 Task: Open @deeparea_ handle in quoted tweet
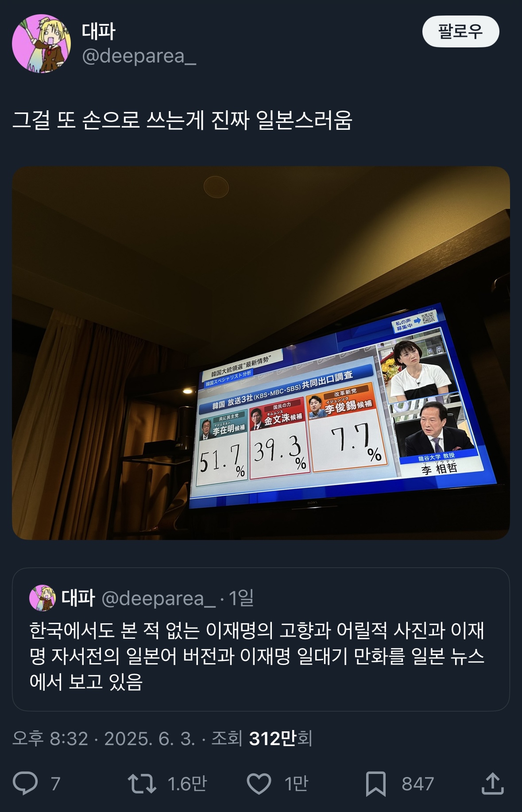coord(159,598)
